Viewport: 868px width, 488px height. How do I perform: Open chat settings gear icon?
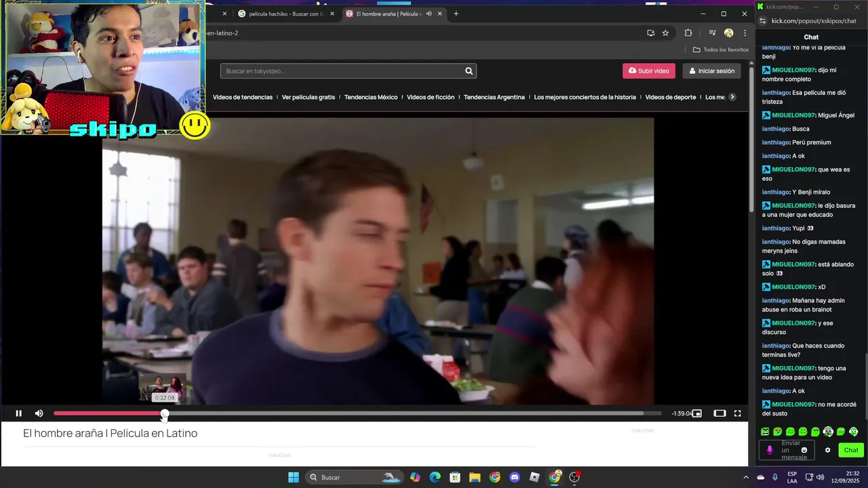point(827,450)
